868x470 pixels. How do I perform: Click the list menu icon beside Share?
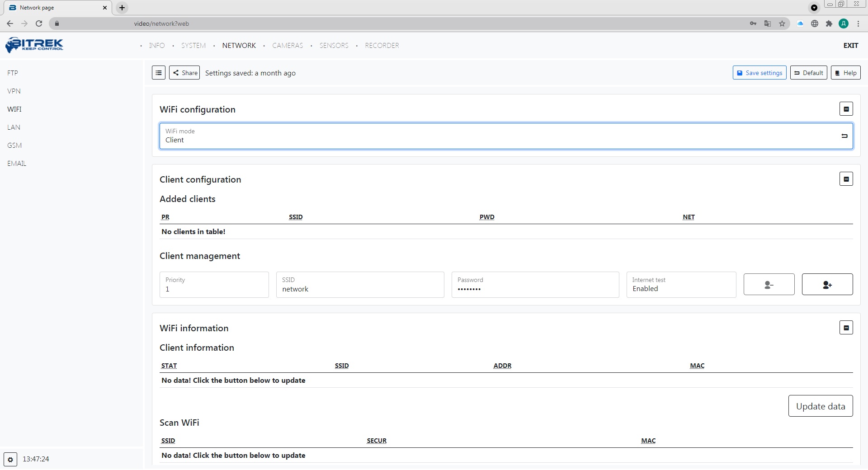pyautogui.click(x=159, y=73)
